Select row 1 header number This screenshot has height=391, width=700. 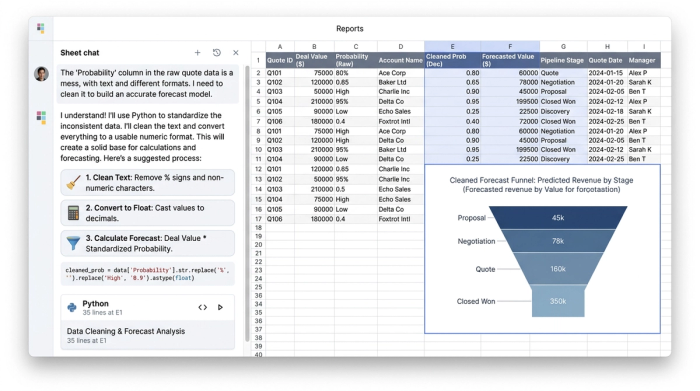point(258,60)
